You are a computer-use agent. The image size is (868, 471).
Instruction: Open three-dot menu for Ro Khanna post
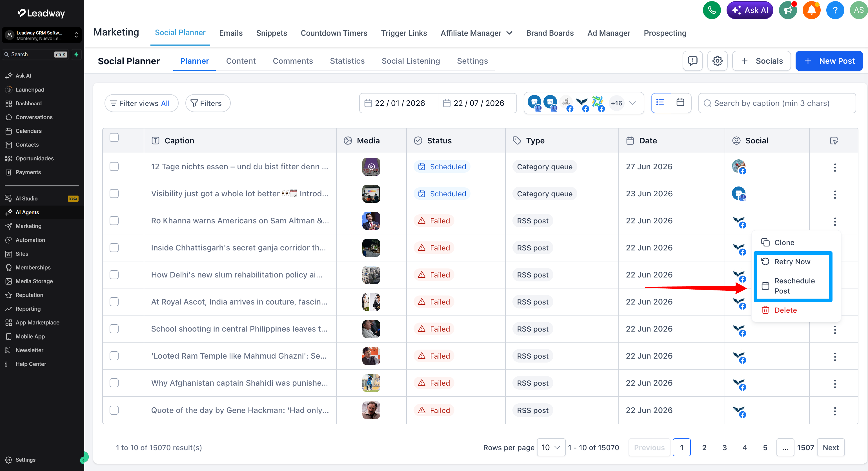tap(835, 221)
